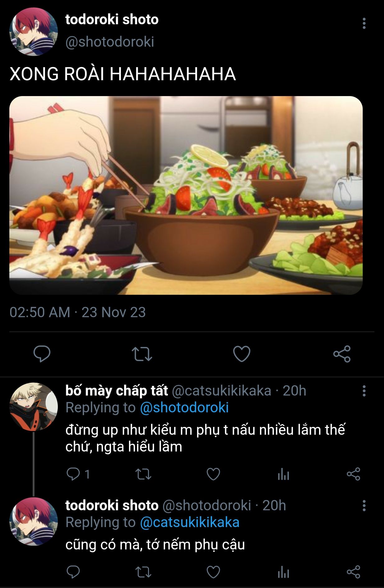The width and height of the screenshot is (384, 588).
Task: Open the food photo in the tweet
Action: coord(186,195)
